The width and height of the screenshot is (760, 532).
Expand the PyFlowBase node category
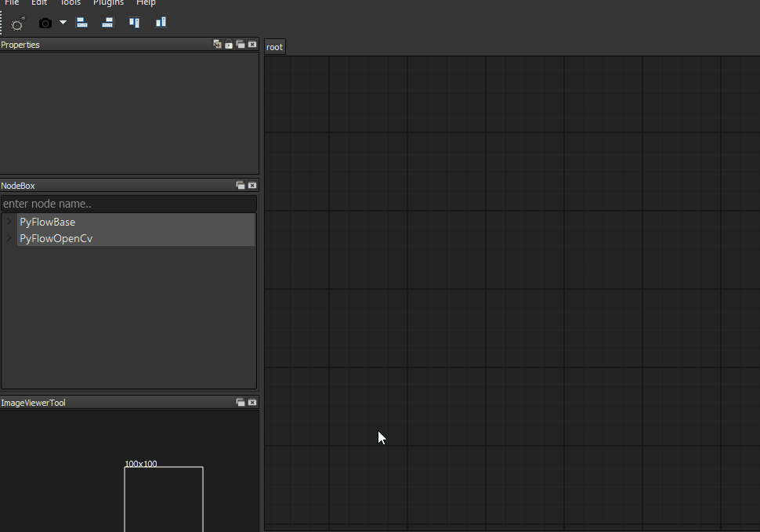pos(9,222)
